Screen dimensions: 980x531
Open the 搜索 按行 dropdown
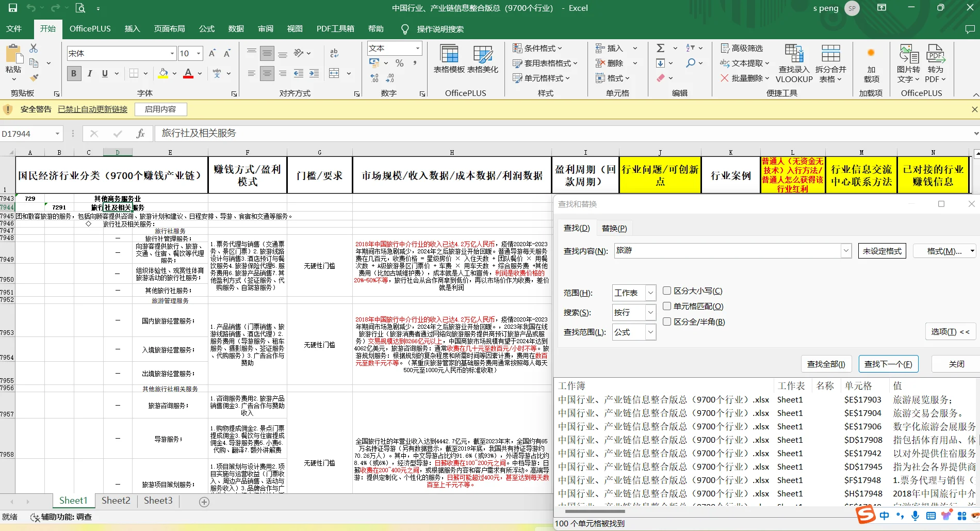tap(651, 313)
